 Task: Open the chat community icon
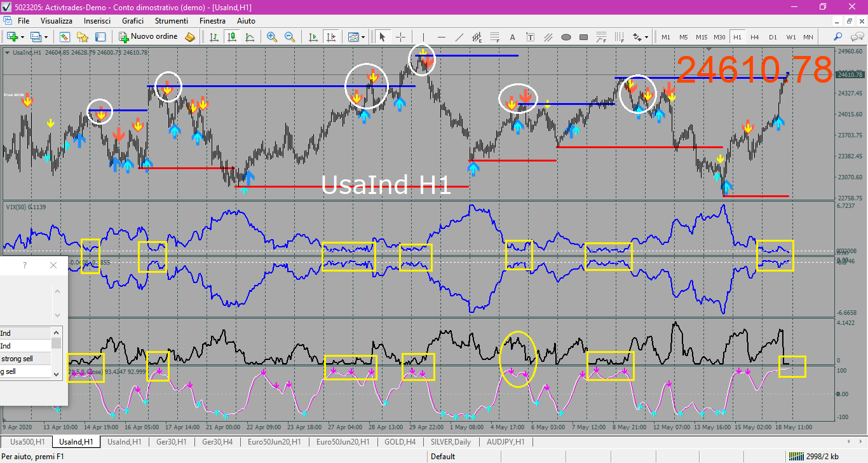tap(856, 37)
